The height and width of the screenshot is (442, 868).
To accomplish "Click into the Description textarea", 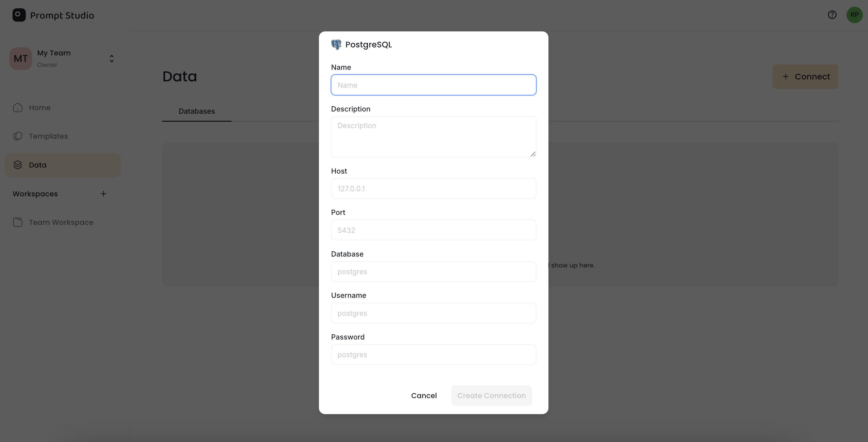I will [433, 137].
